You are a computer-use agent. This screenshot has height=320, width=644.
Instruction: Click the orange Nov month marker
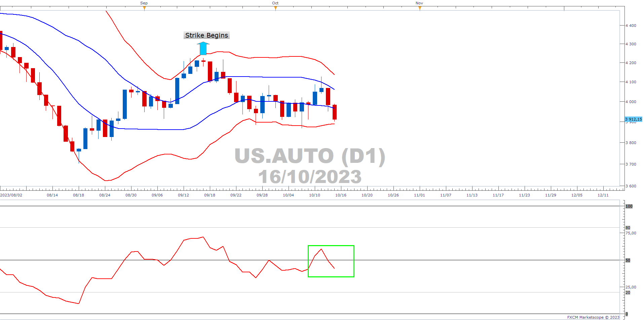[420, 8]
